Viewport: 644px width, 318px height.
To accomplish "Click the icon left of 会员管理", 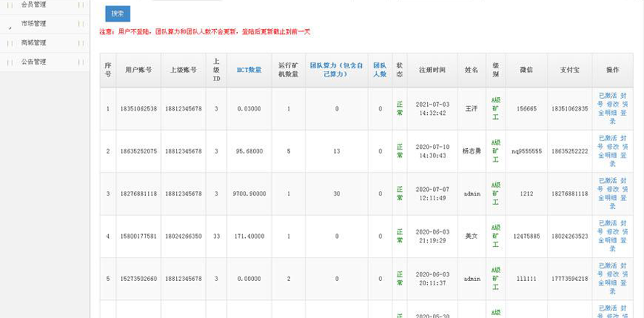I will 10,5.
